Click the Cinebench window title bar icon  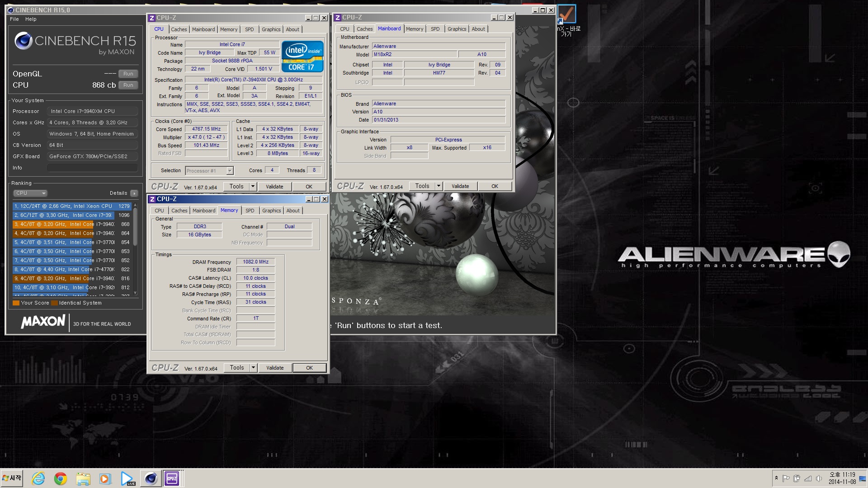tap(11, 10)
